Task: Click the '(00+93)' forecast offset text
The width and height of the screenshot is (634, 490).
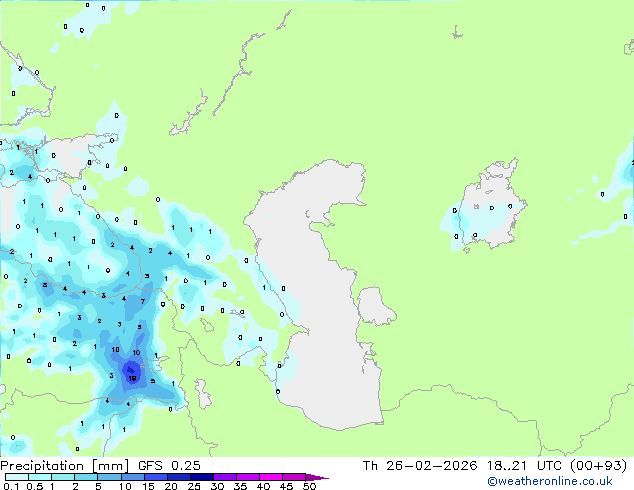Action: point(598,466)
